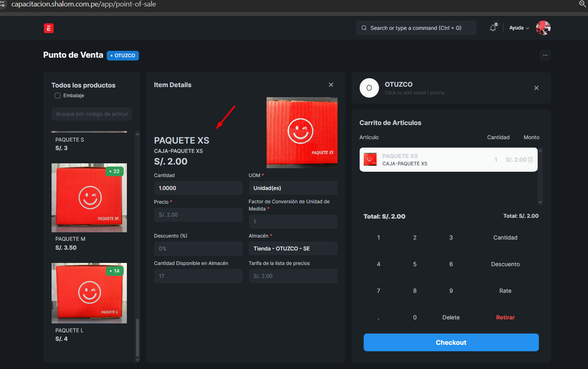Screen dimensions: 588x369
Task: Click the red app logo icon
Action: [49, 28]
